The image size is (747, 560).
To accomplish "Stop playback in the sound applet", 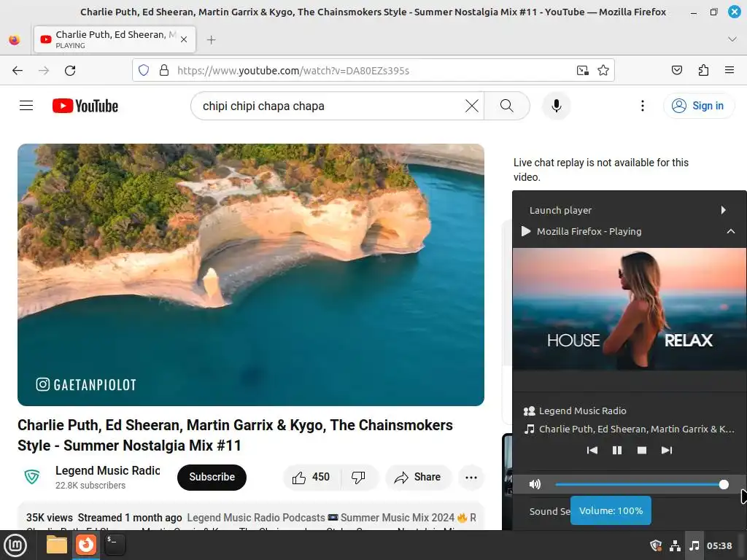I will [642, 450].
